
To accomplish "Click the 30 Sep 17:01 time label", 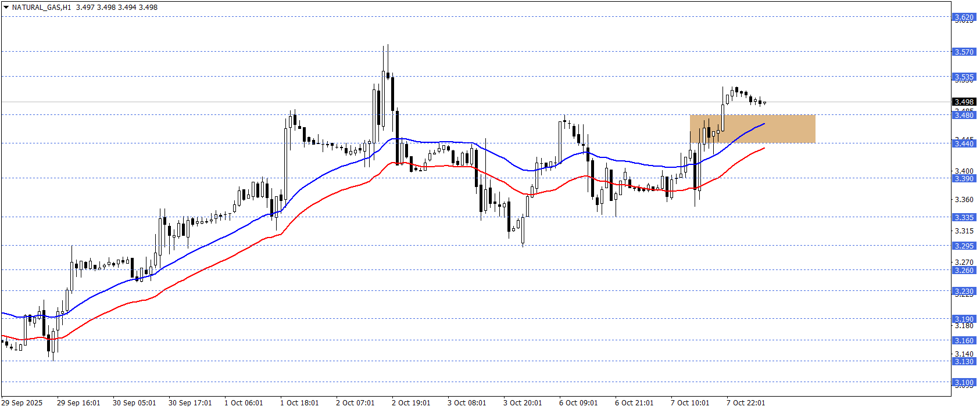I will tap(190, 403).
